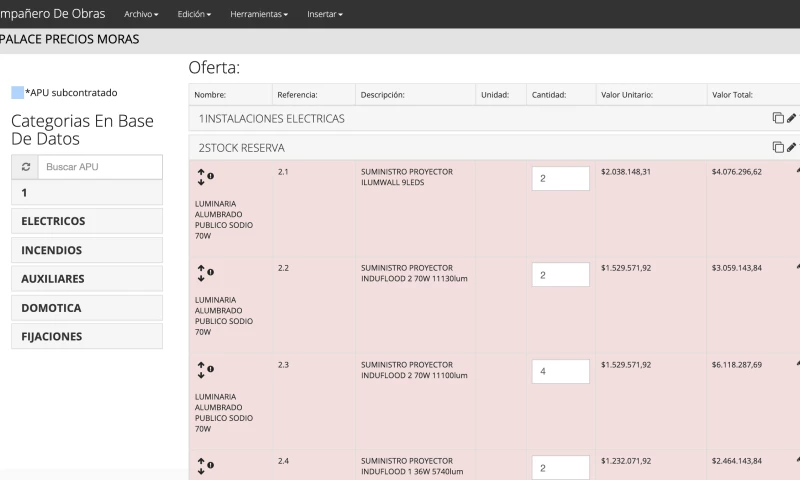The image size is (800, 480).
Task: Click total value $6.118.287,69
Action: coord(737,365)
